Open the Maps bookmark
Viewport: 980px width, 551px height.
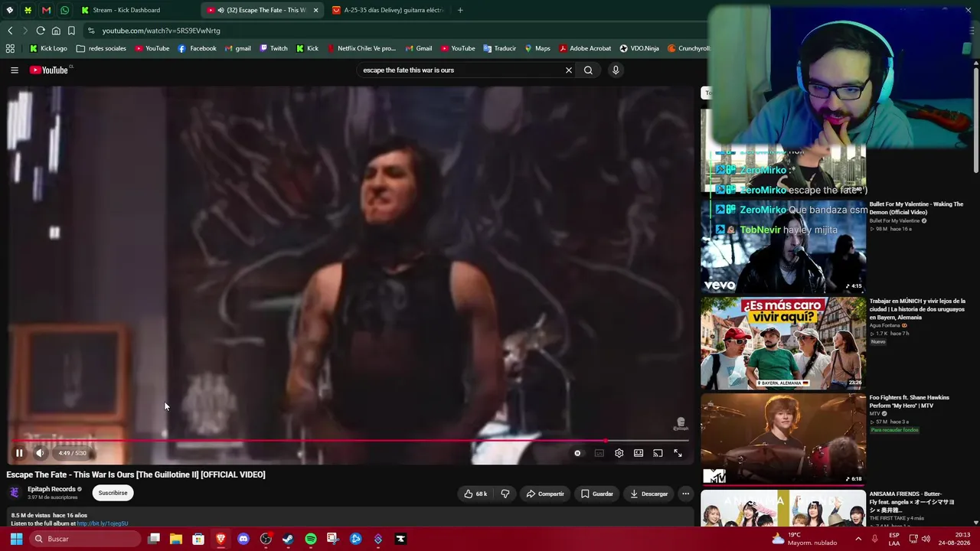(x=537, y=48)
